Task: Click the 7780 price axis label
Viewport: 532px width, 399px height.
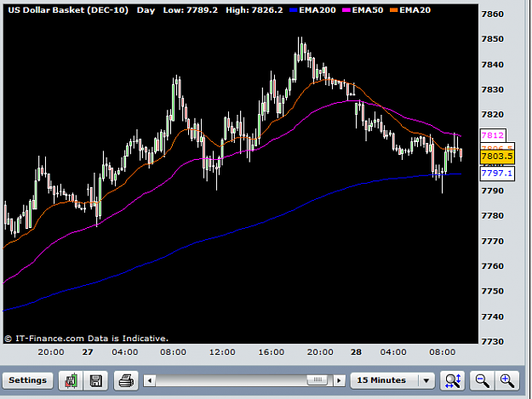Action: 493,215
